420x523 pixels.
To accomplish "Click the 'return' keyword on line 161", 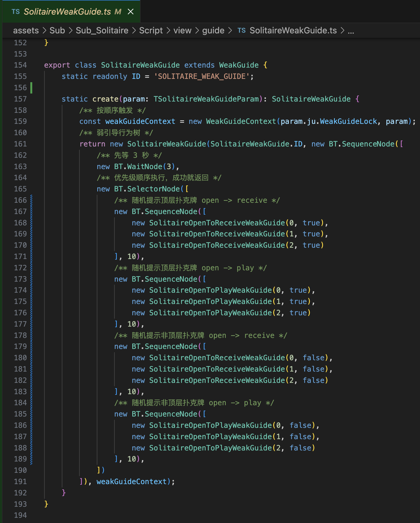I will tap(92, 144).
